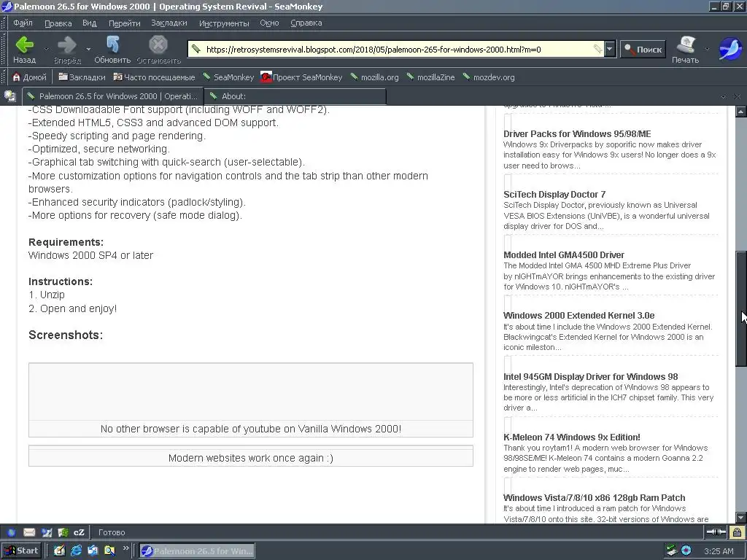Toggle the online/offline connection icon

(x=716, y=532)
